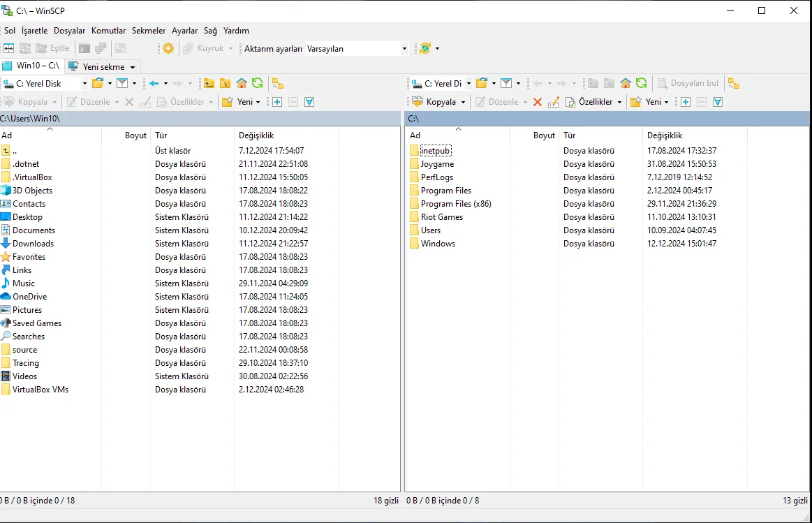This screenshot has width=812, height=523.
Task: Click the filter icon in right panel
Action: click(506, 83)
